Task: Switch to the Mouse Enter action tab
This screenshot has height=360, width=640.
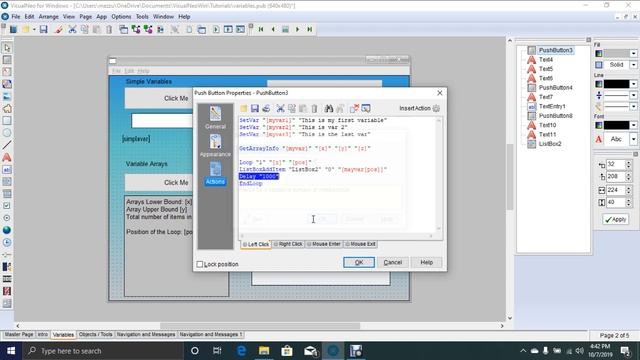Action: pyautogui.click(x=324, y=244)
